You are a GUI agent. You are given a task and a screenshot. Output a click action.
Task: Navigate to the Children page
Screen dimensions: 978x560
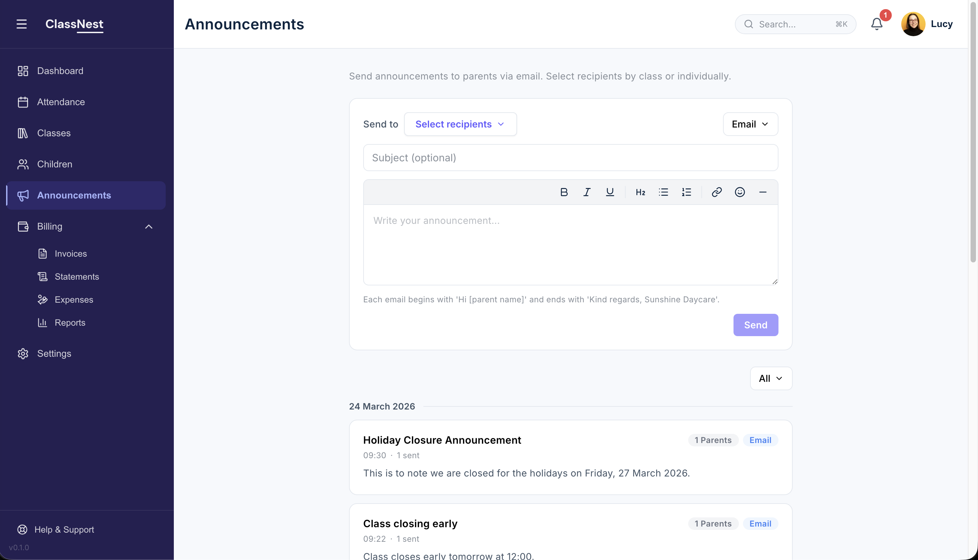point(86,164)
